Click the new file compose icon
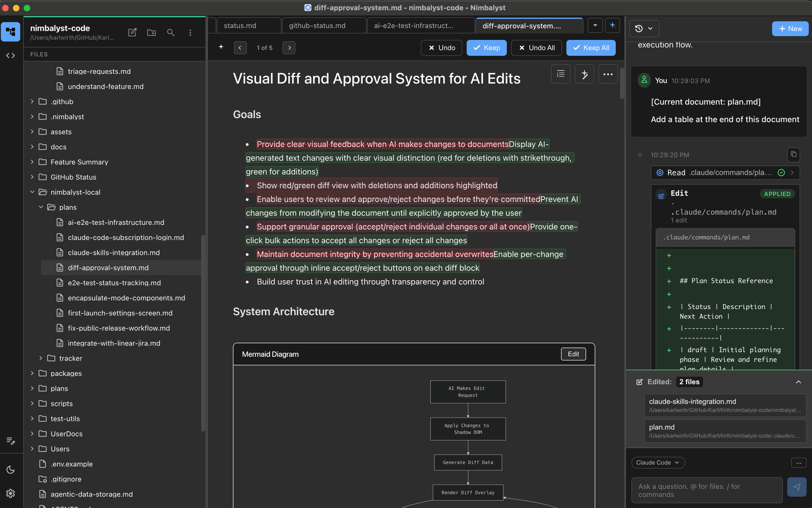Screen dimensions: 812x508 tap(132, 33)
